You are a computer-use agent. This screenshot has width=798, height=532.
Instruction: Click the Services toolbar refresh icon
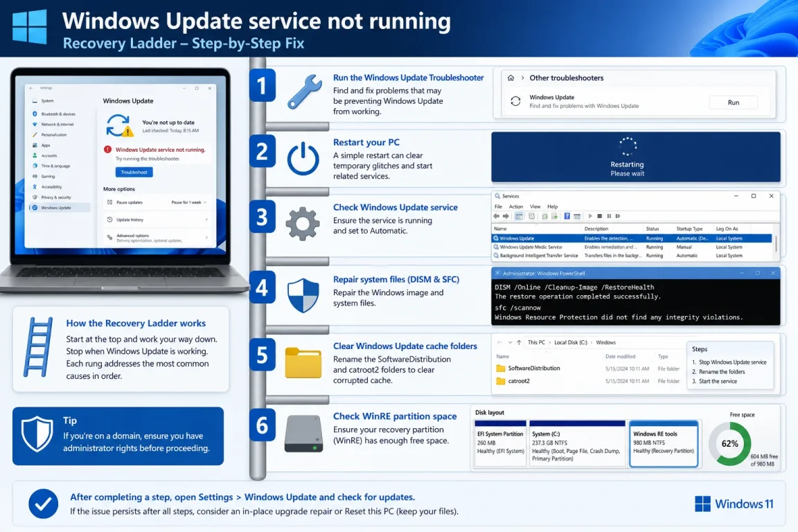click(544, 216)
